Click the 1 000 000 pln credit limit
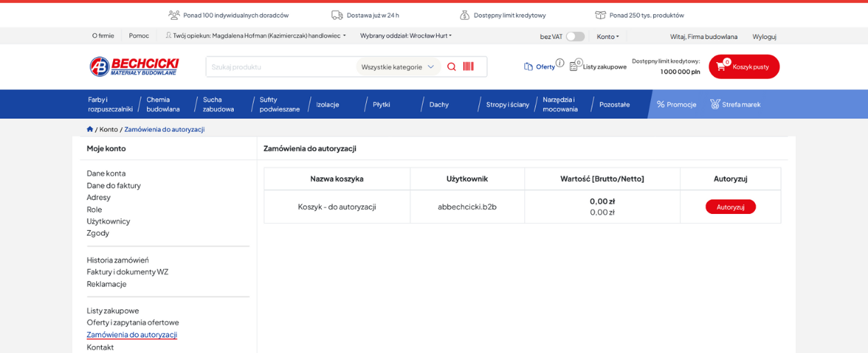Image resolution: width=868 pixels, height=353 pixels. click(680, 71)
